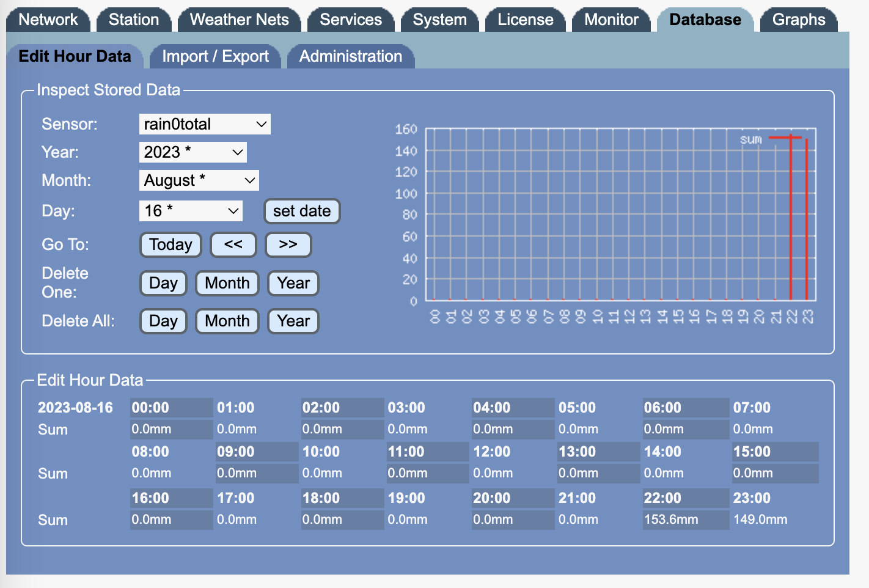
Task: Click Delete All Month button
Action: click(x=227, y=321)
